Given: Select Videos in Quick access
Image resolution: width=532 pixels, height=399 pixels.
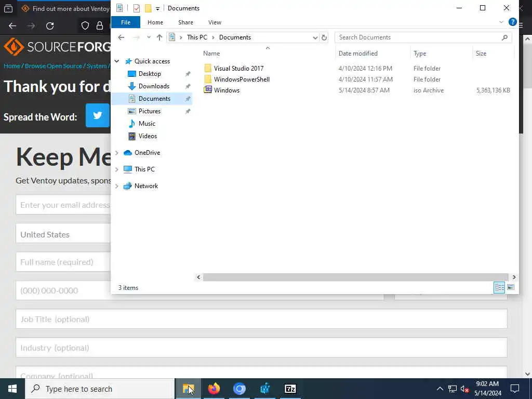Looking at the screenshot, I should 148,136.
